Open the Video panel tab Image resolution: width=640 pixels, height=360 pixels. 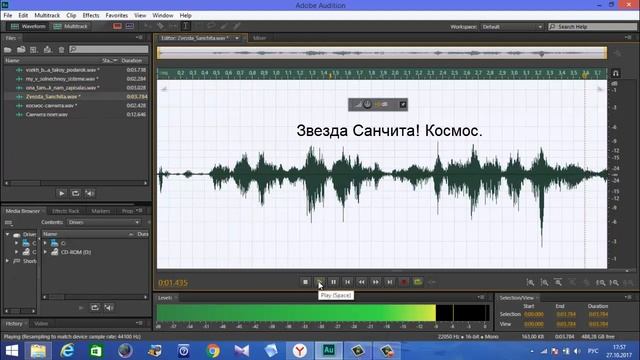click(41, 324)
